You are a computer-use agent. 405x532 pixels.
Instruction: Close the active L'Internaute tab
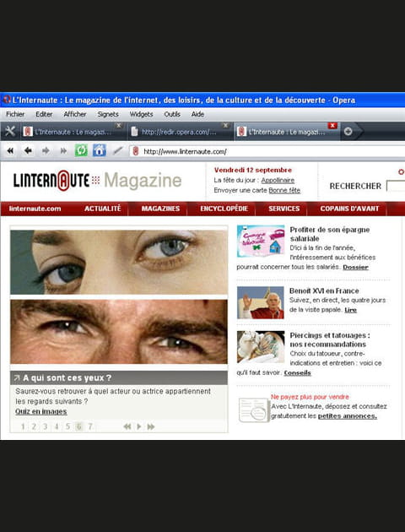(332, 126)
